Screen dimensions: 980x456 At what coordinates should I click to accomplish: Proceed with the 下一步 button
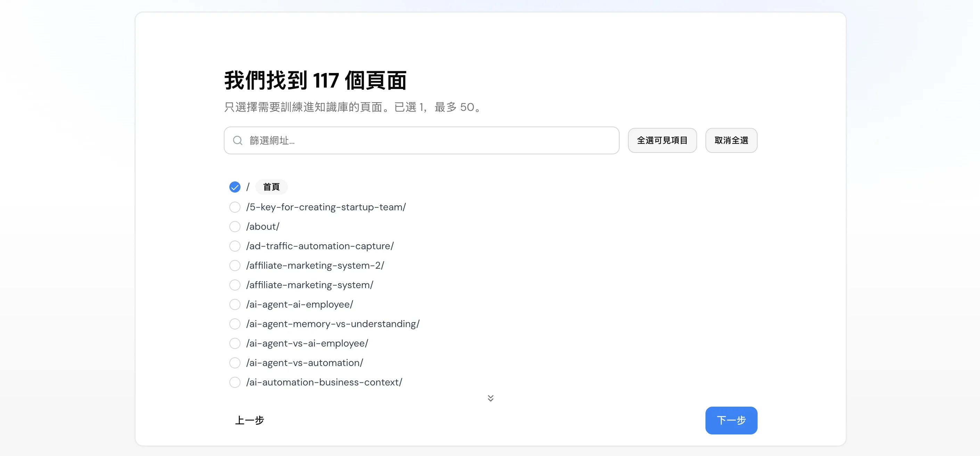(x=731, y=420)
